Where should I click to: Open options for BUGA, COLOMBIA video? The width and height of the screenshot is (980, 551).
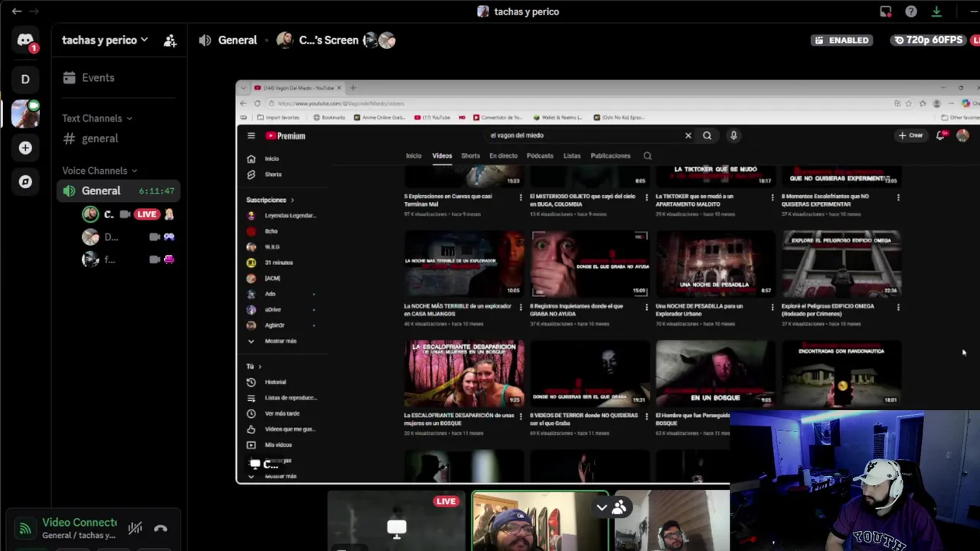click(646, 197)
